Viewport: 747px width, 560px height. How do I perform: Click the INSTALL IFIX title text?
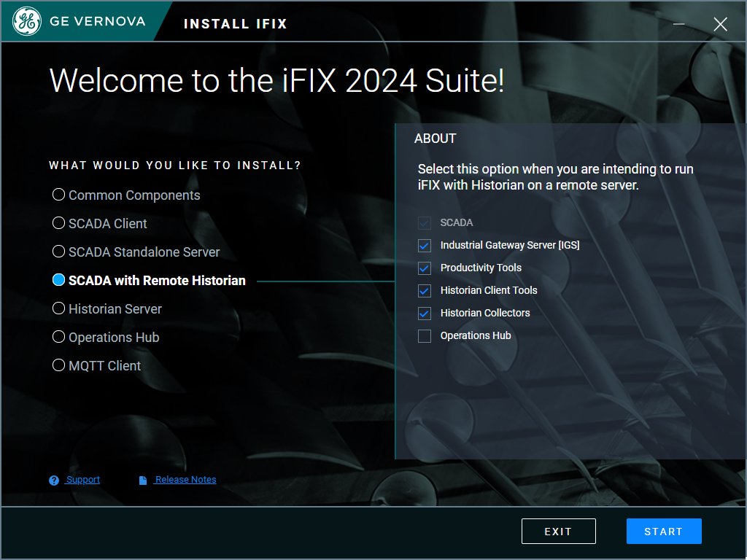[x=236, y=24]
